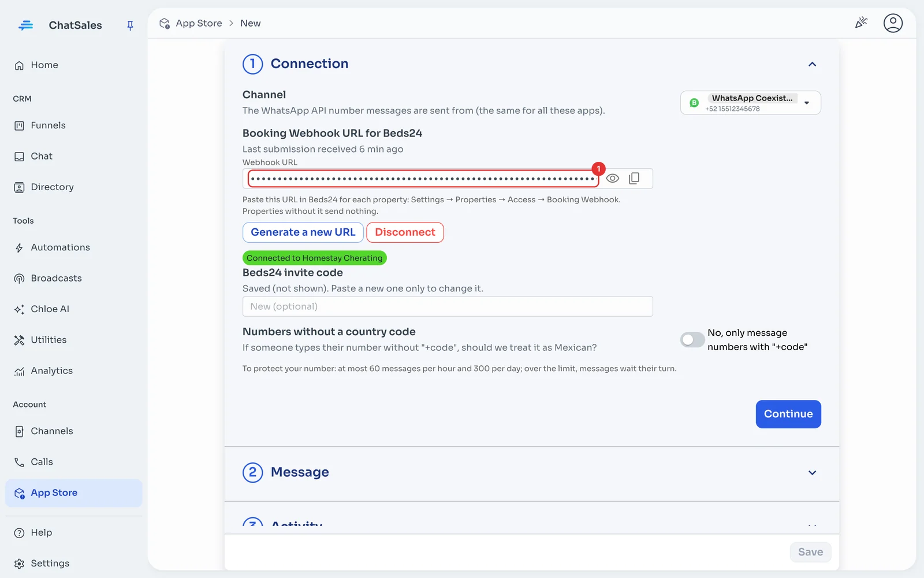Click the 'New' breadcrumb text

[x=250, y=23]
